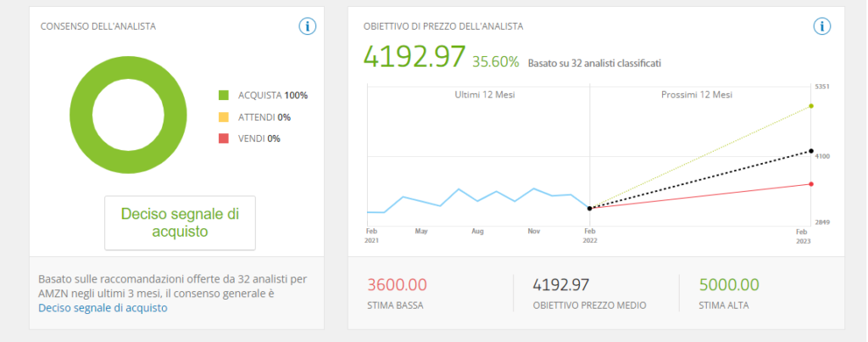Image resolution: width=868 pixels, height=342 pixels.
Task: Click the 'Feb 2021' x-axis label
Action: coord(373,236)
